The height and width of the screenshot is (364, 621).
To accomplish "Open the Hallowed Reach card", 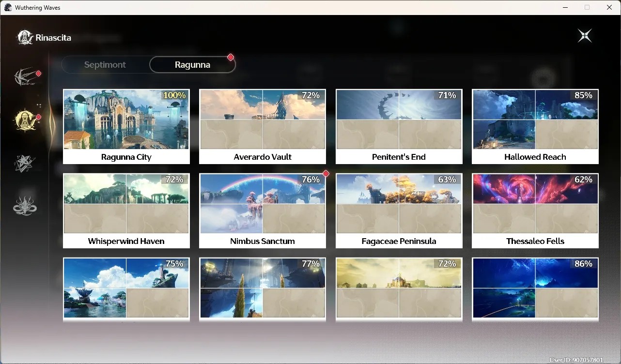I will click(x=535, y=126).
